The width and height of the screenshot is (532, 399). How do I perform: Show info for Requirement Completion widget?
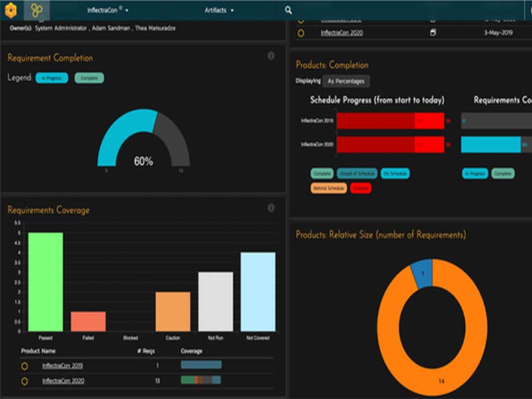pyautogui.click(x=271, y=56)
